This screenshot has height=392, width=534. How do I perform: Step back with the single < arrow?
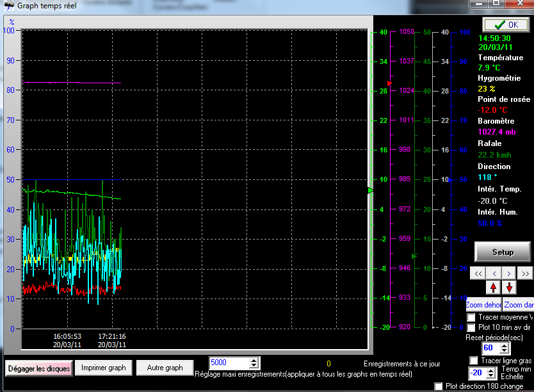494,274
